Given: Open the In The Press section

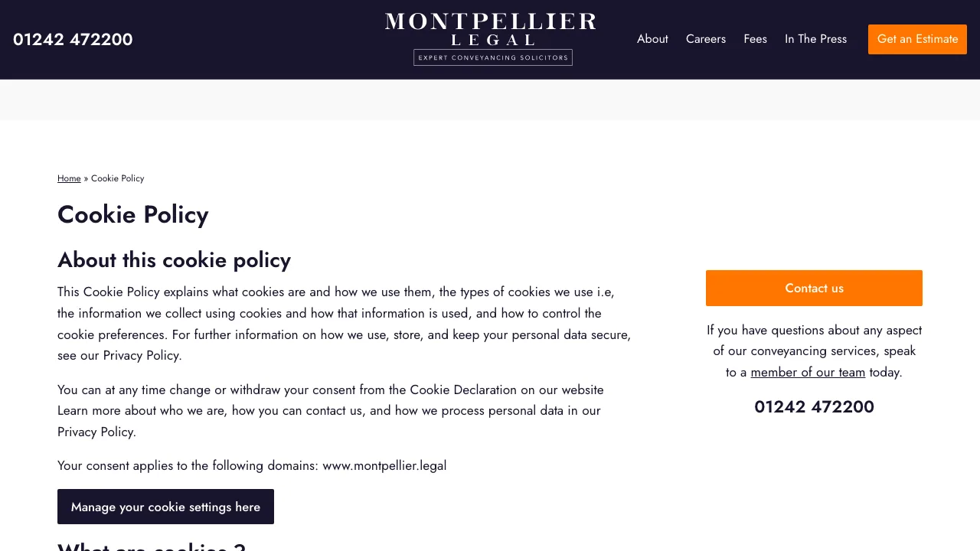Looking at the screenshot, I should [815, 39].
